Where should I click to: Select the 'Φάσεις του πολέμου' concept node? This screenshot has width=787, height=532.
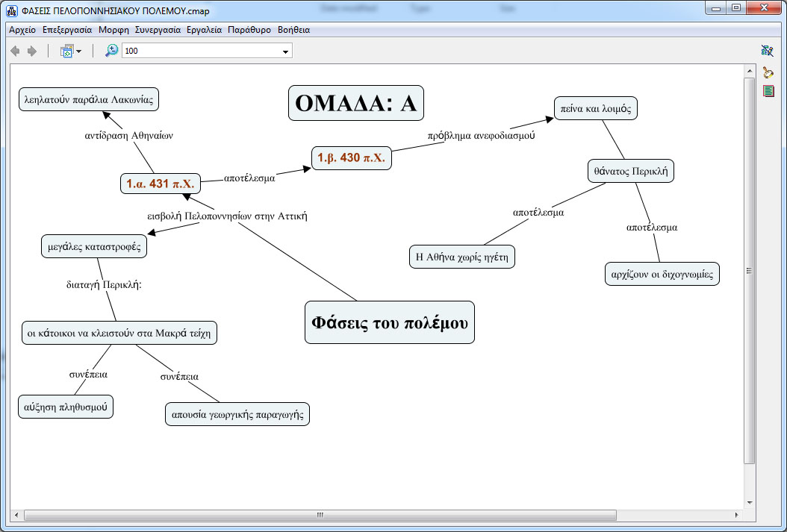[389, 322]
